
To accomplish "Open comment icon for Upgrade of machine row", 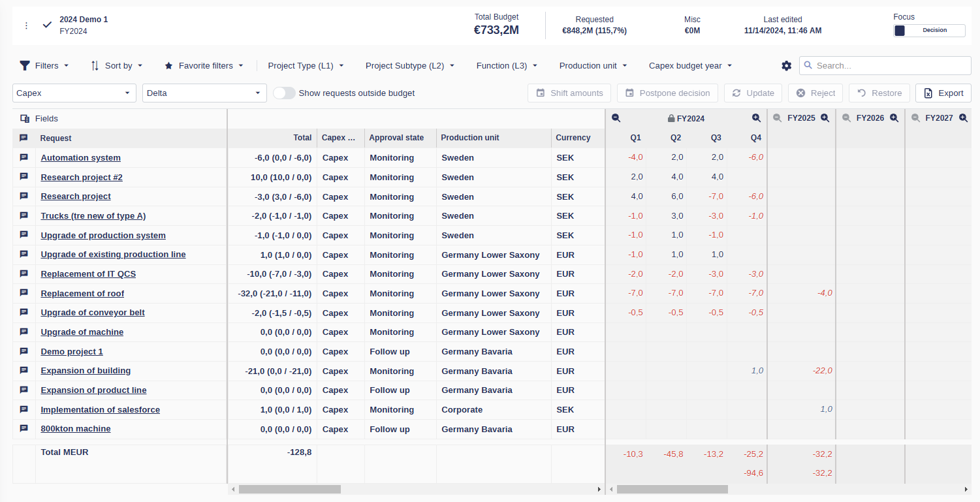I will pyautogui.click(x=24, y=332).
